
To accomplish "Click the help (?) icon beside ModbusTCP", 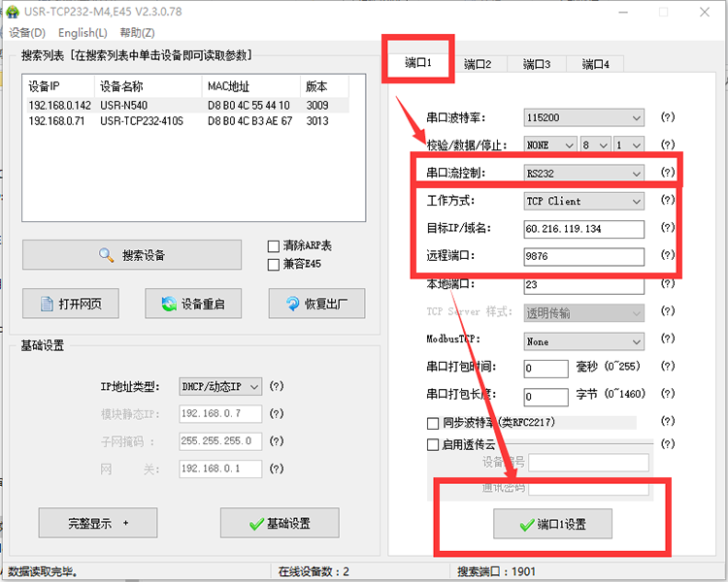I will [667, 341].
